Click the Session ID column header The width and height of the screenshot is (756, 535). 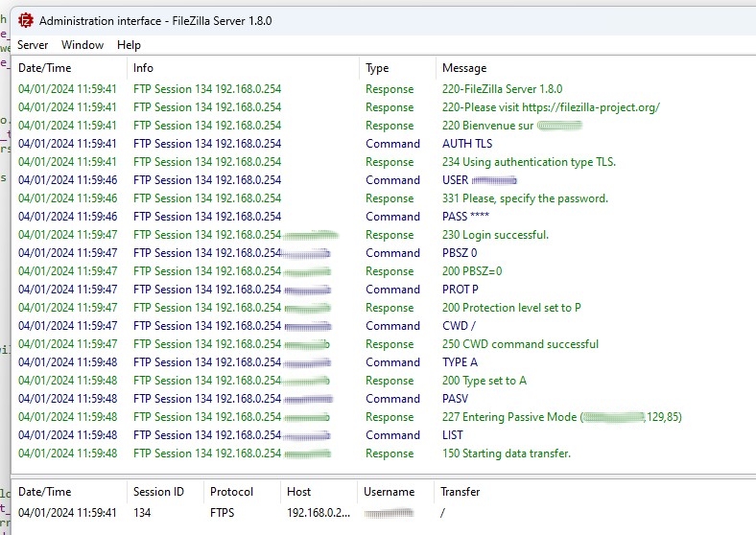click(158, 492)
